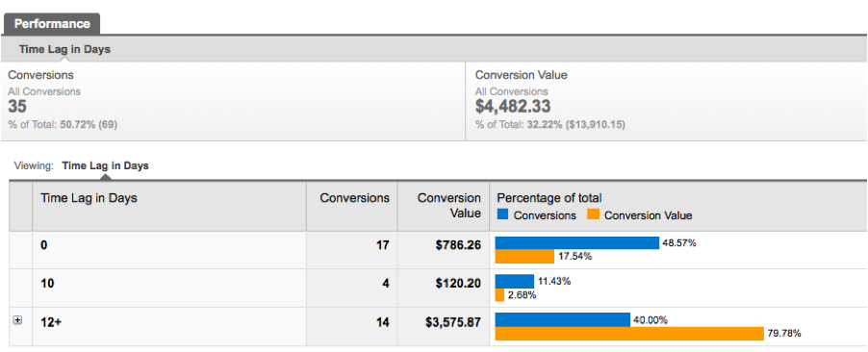This screenshot has height=352, width=868.
Task: Open the Performance tab
Action: click(x=52, y=24)
